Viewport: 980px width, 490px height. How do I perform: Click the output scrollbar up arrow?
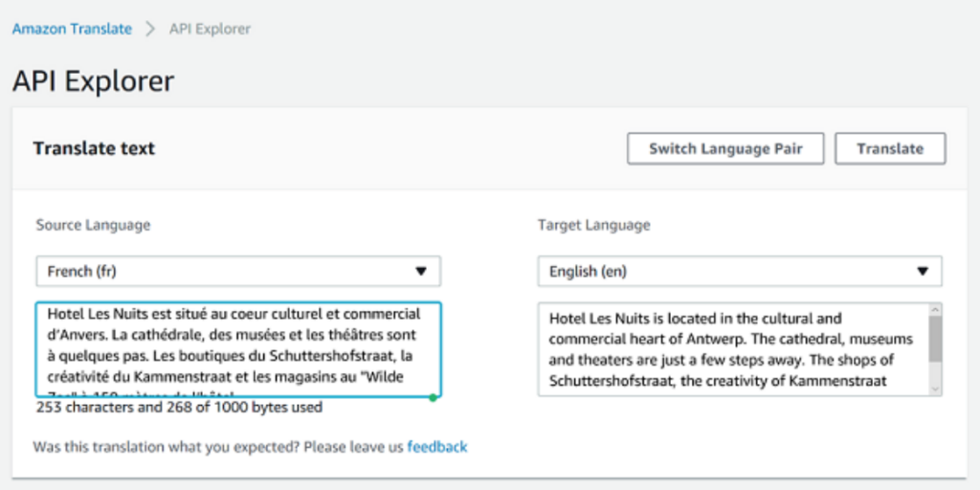coord(935,310)
